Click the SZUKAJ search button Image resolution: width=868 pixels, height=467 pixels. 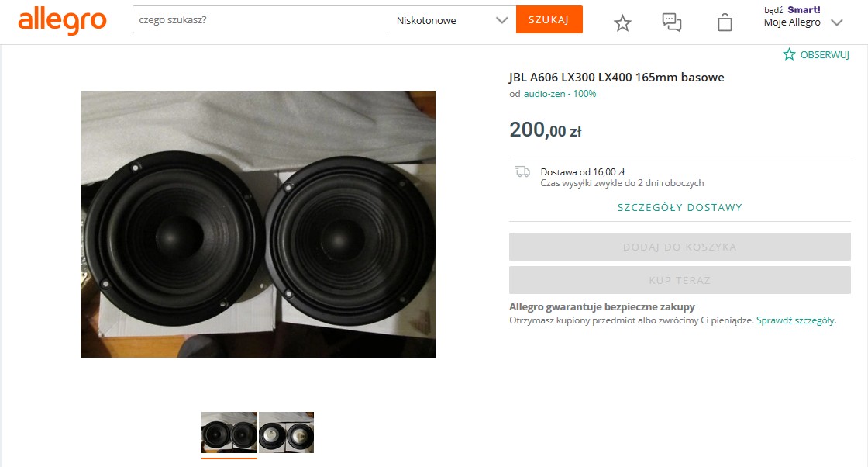click(549, 19)
